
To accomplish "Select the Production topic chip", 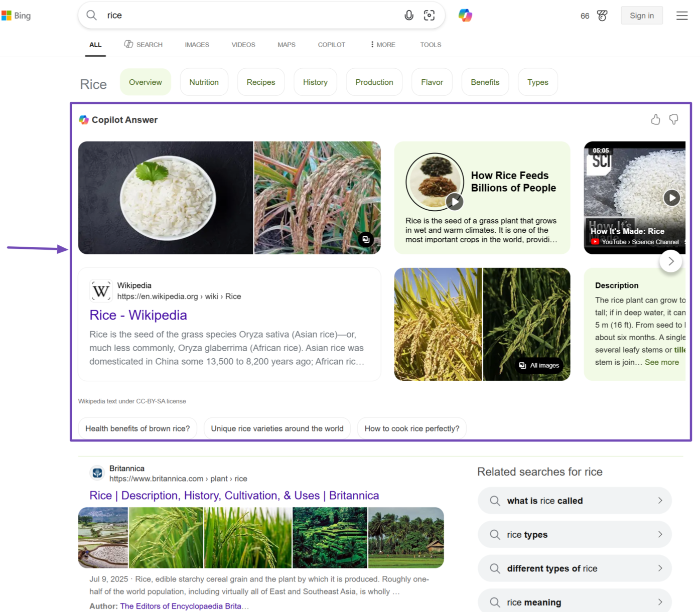I will coord(374,82).
